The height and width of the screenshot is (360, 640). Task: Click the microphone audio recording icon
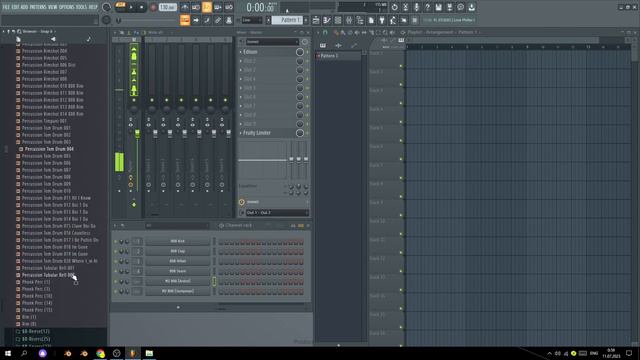click(416, 7)
